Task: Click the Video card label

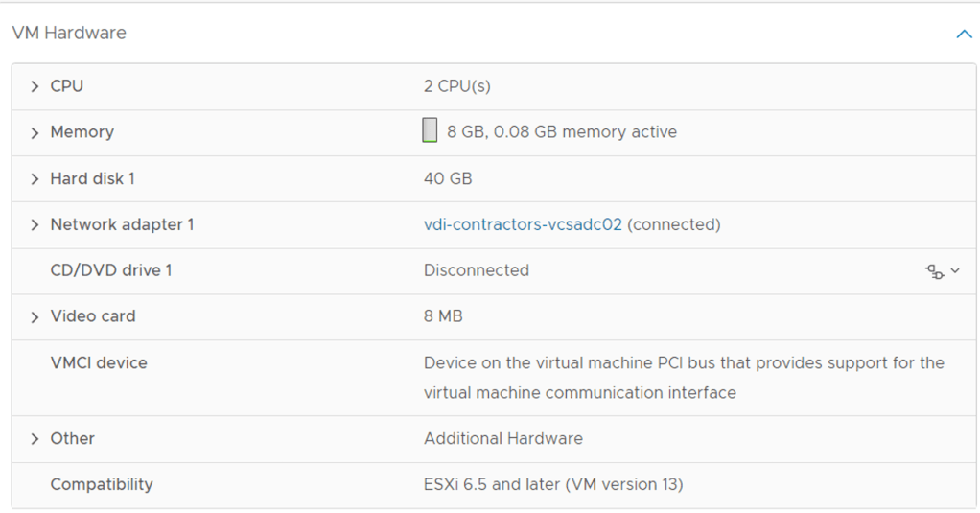Action: pyautogui.click(x=93, y=316)
